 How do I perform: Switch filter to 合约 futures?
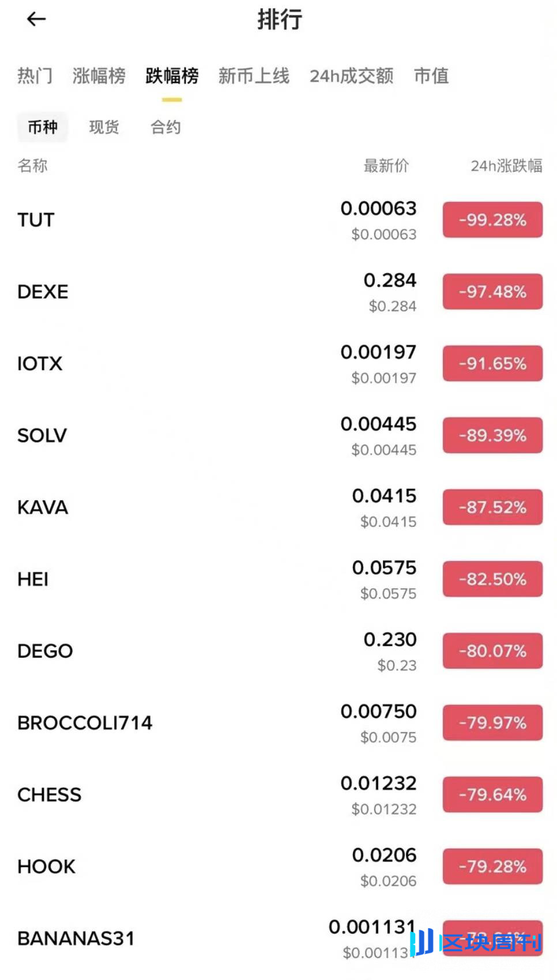[x=165, y=127]
